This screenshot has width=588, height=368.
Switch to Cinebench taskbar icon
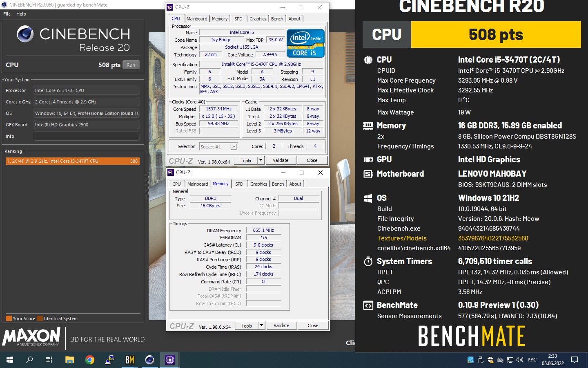coord(150,360)
